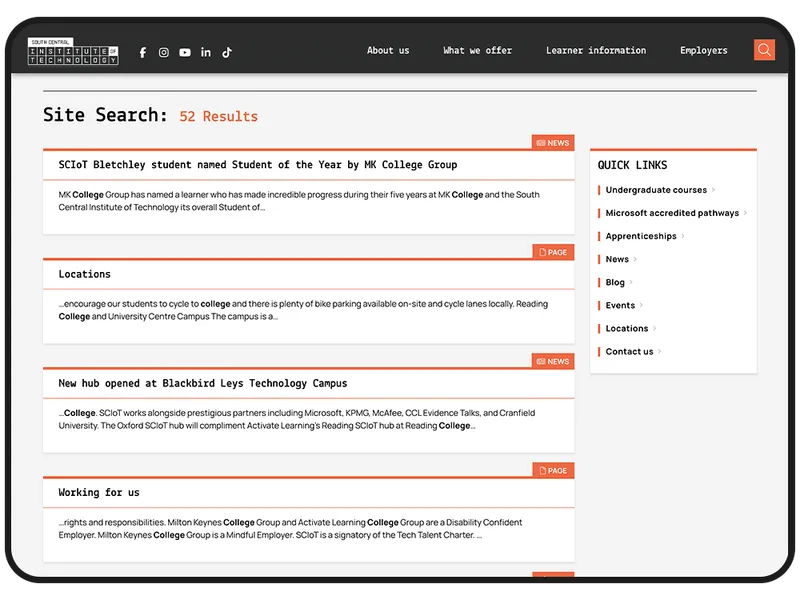Open the New hub at Blackbird Leys result

[203, 383]
